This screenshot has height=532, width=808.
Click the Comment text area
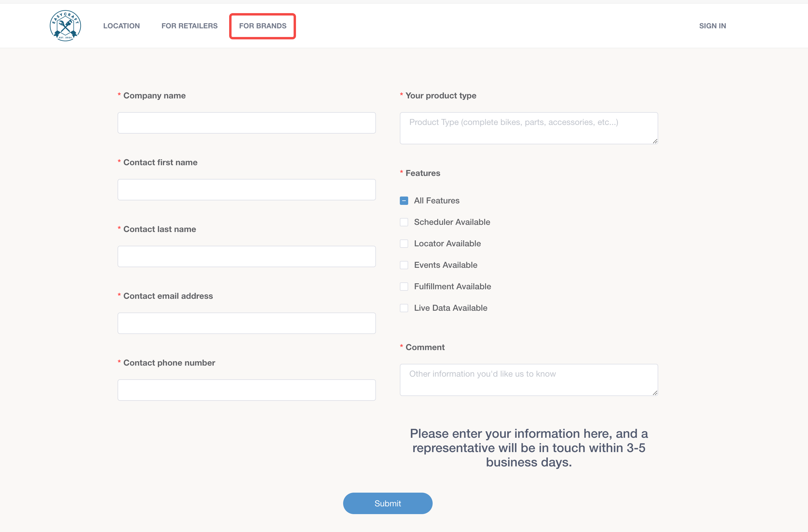coord(529,380)
